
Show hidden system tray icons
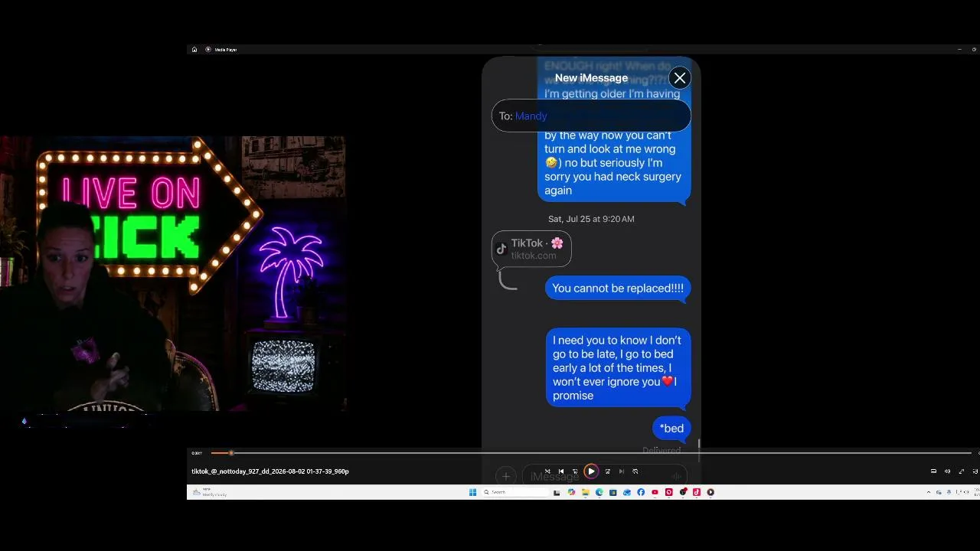pos(929,492)
